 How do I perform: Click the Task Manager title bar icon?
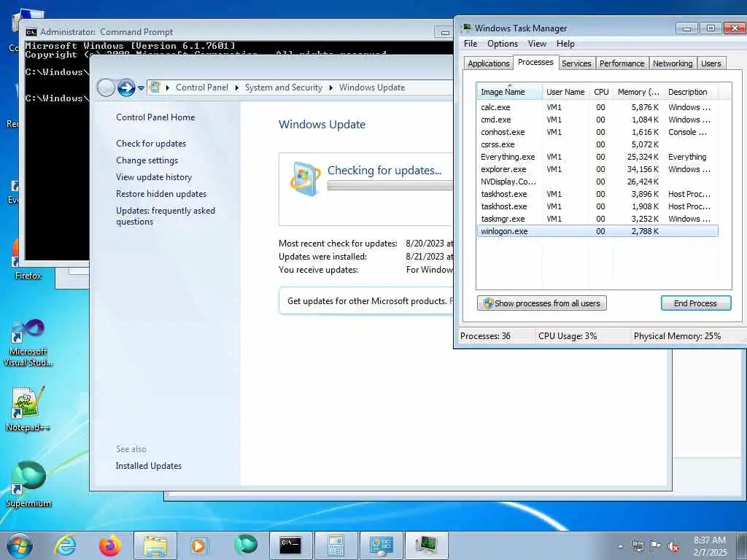(x=466, y=28)
